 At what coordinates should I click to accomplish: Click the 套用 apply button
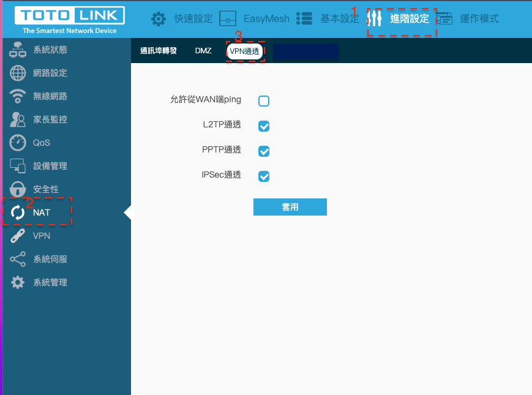coord(290,207)
